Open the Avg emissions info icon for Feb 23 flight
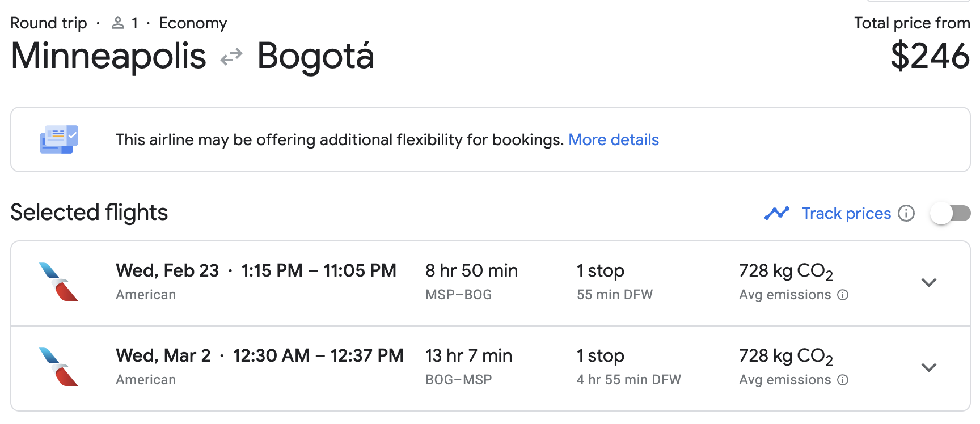Image resolution: width=980 pixels, height=424 pixels. pos(843,295)
